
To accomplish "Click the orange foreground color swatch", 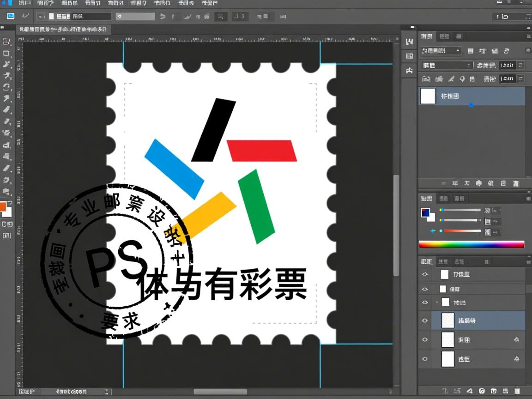I will (x=3, y=206).
